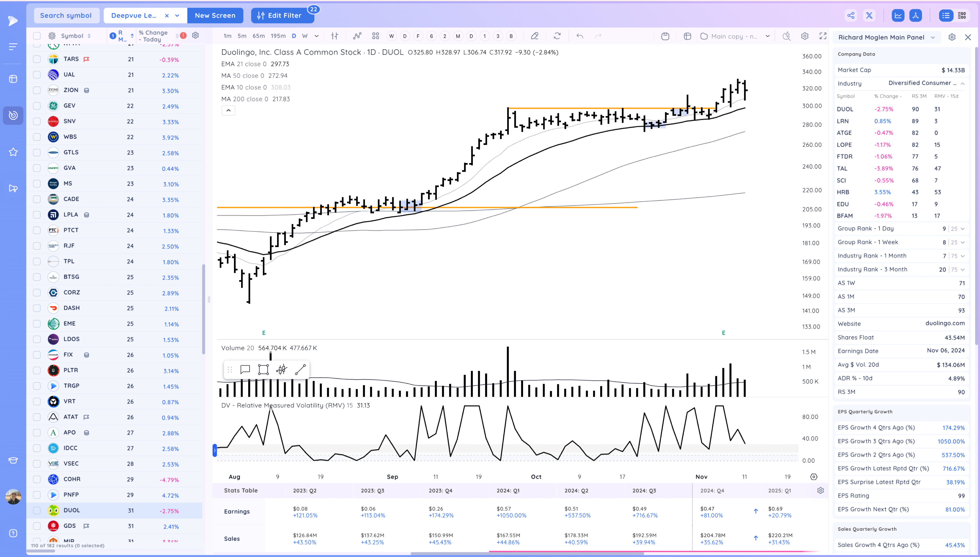Open the favorites star in left sidebar
This screenshot has width=980, height=557.
(13, 152)
